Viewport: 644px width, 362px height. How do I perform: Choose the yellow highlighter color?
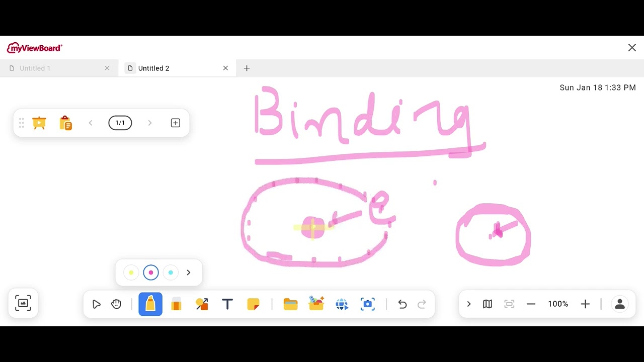click(131, 273)
